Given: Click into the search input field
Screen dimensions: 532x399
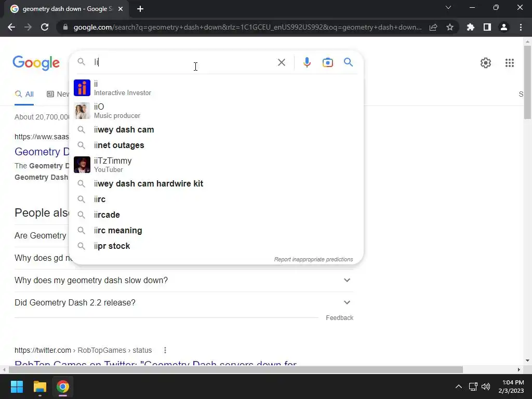Looking at the screenshot, I should pyautogui.click(x=183, y=62).
